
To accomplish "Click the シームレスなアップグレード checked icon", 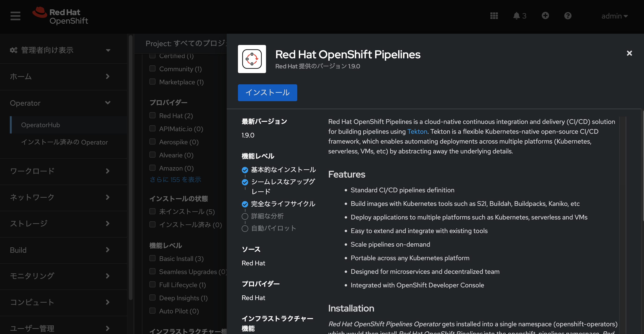I will (x=245, y=182).
